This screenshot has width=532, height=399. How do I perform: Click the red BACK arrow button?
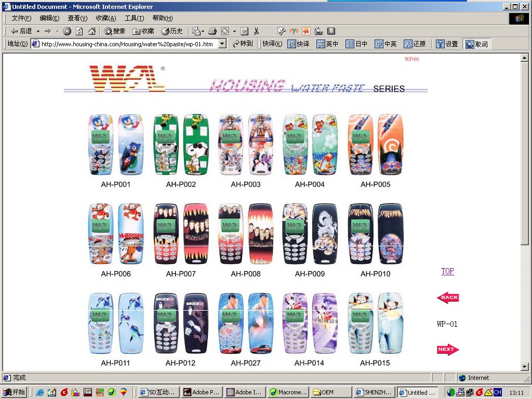[447, 298]
